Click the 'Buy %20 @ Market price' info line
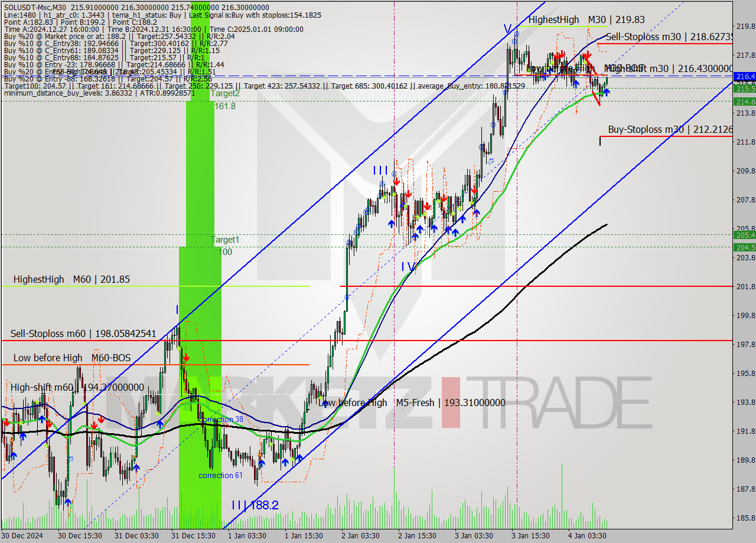Screen dimensions: 756x543 [119, 37]
